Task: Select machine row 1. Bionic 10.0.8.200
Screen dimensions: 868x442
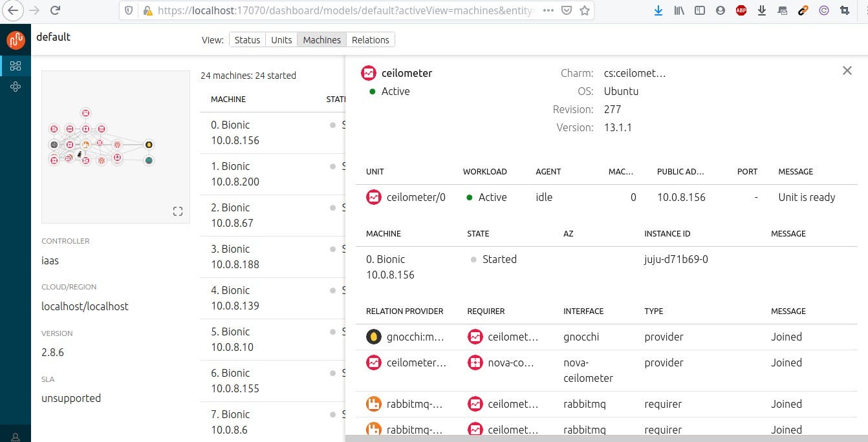Action: (x=272, y=174)
